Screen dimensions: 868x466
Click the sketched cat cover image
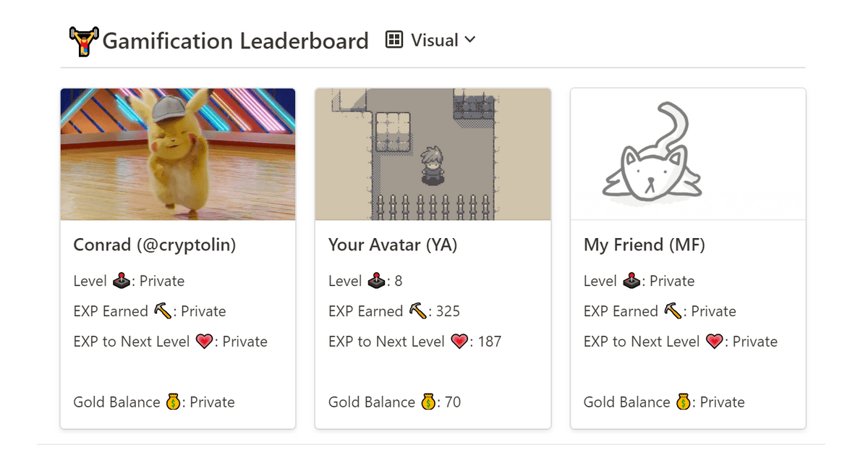(x=688, y=154)
